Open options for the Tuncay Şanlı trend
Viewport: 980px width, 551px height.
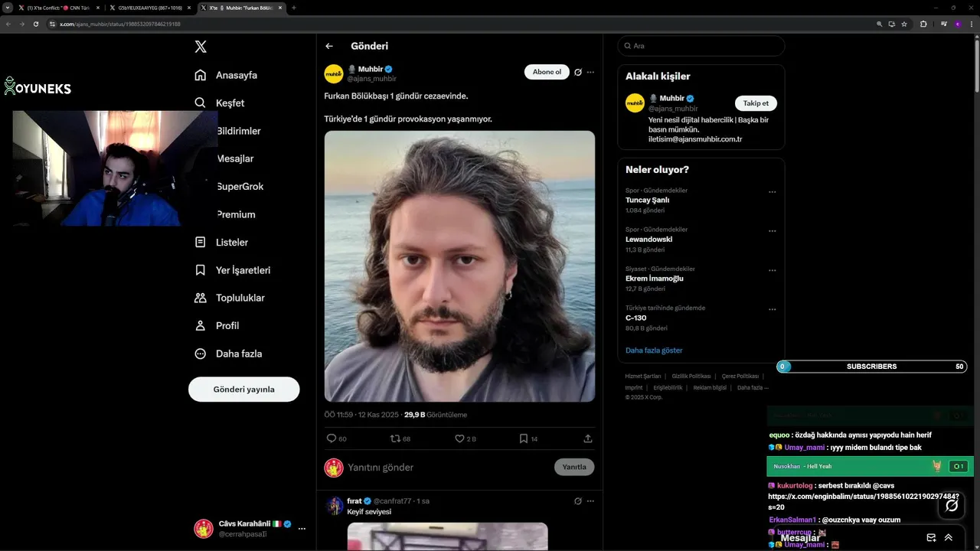(x=772, y=192)
